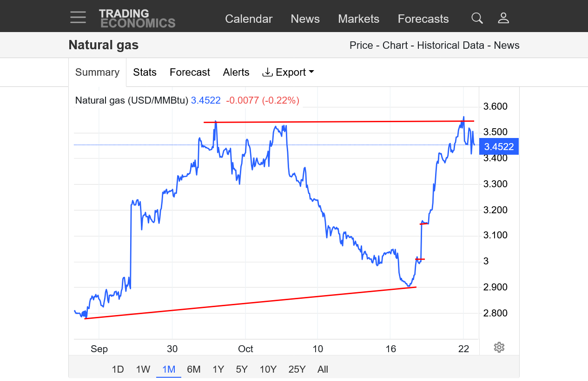588x381 pixels.
Task: Click the Trading Economics logo
Action: pos(137,18)
